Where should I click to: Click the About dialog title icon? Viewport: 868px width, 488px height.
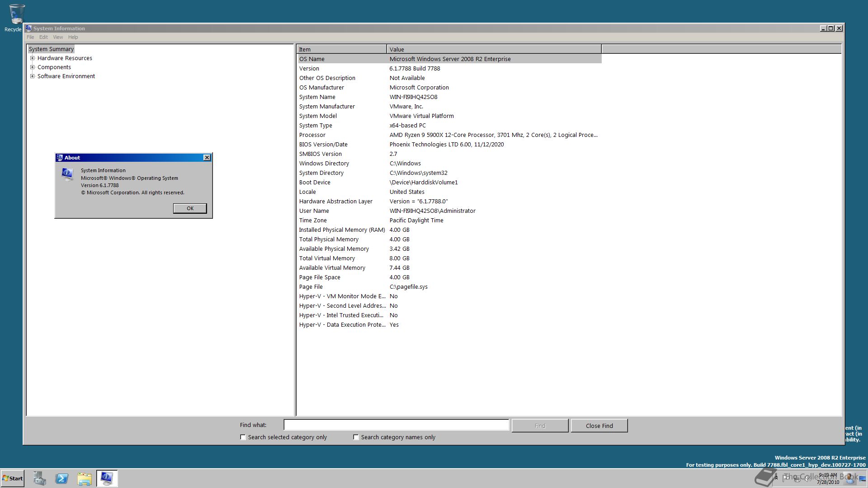click(x=60, y=158)
